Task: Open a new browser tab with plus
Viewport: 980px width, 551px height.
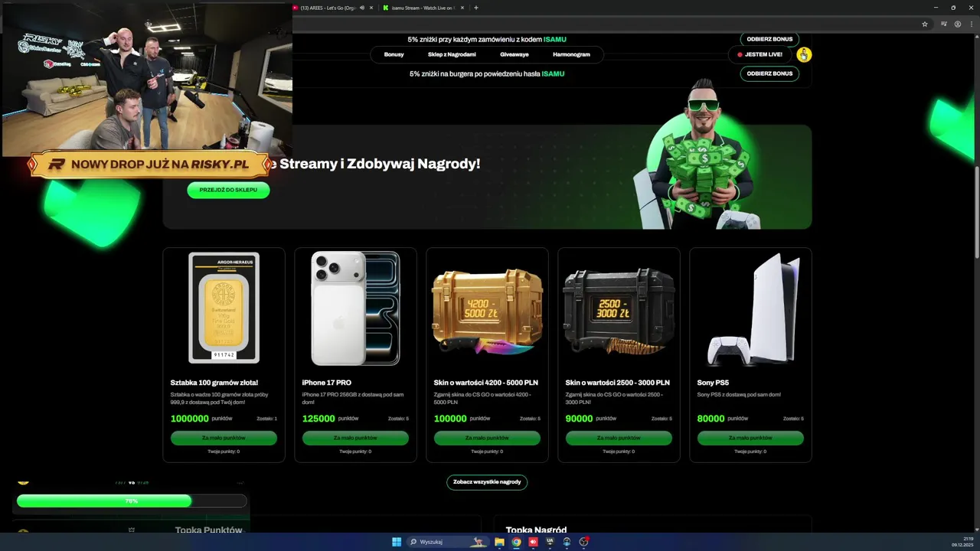Action: 476,8
